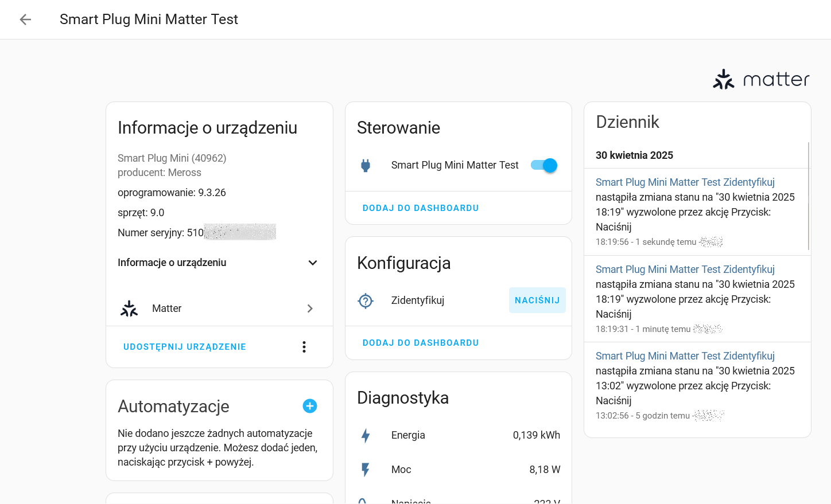The height and width of the screenshot is (504, 831).
Task: Open the 18:19:56 Zidentyfikuj log entry link
Action: (685, 182)
